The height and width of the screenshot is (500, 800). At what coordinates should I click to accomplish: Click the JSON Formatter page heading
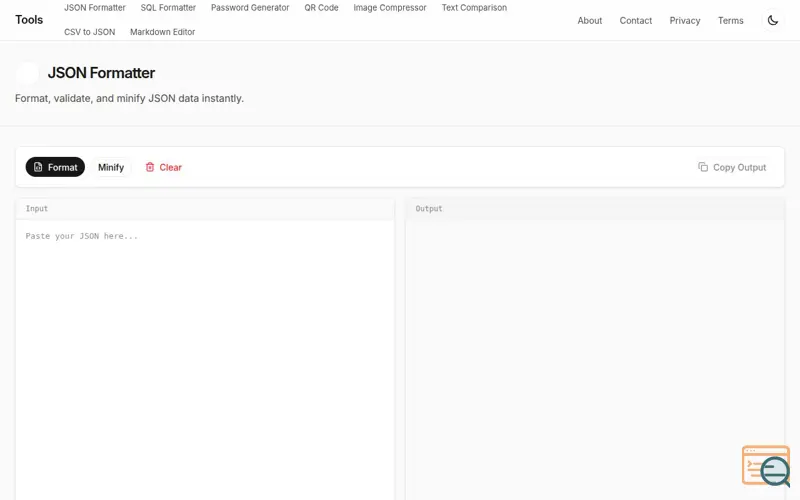pyautogui.click(x=101, y=73)
